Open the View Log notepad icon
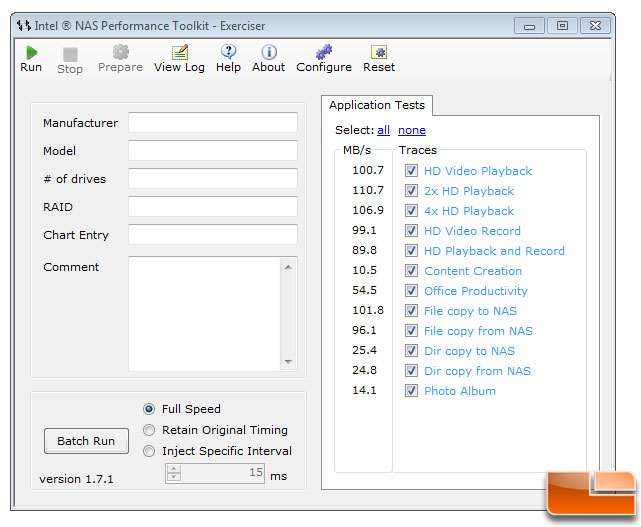The image size is (641, 527). [179, 52]
